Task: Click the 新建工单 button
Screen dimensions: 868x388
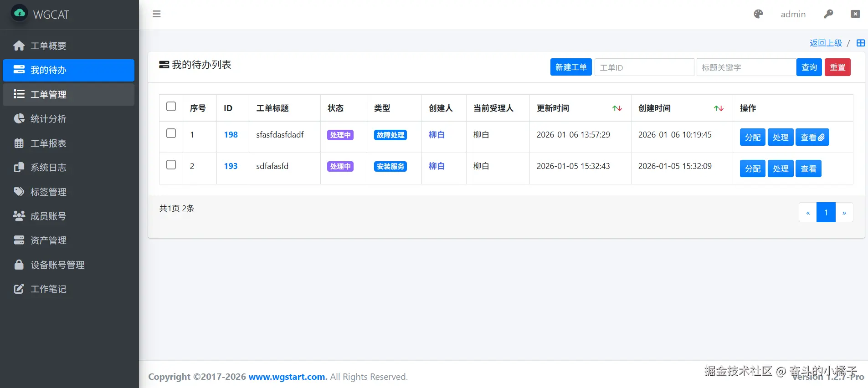Action: 571,67
